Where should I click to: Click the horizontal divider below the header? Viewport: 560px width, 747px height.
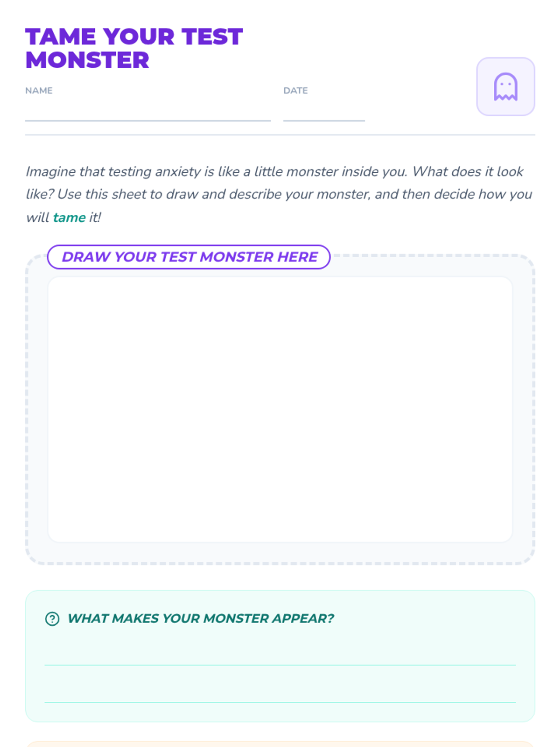pos(280,135)
